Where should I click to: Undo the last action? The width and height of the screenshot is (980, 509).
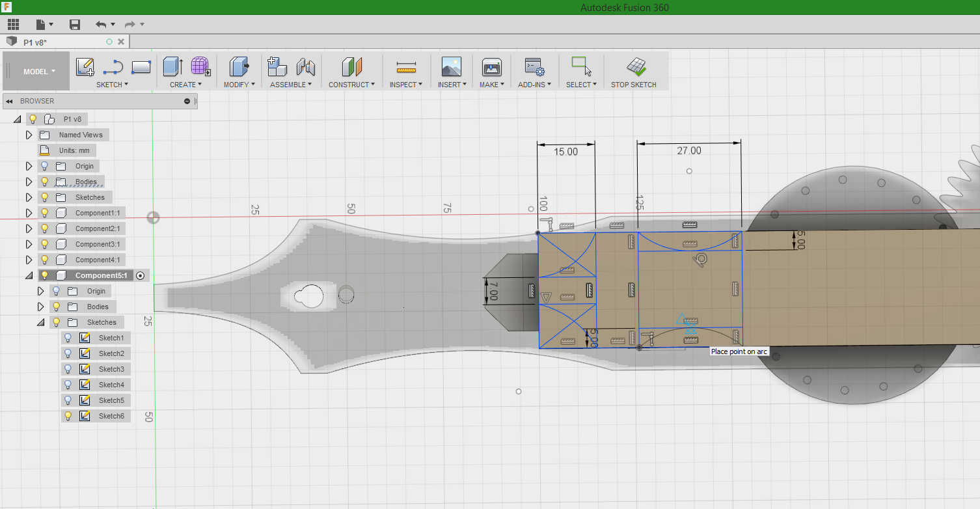click(x=101, y=25)
